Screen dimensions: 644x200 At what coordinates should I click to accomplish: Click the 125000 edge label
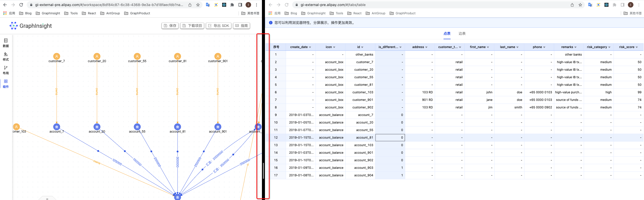click(x=117, y=162)
